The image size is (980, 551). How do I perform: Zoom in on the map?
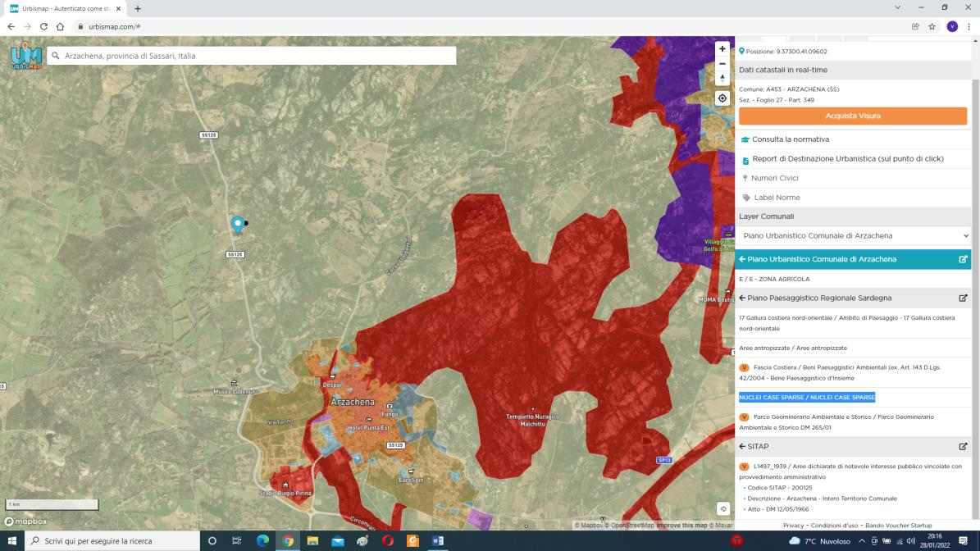[722, 48]
